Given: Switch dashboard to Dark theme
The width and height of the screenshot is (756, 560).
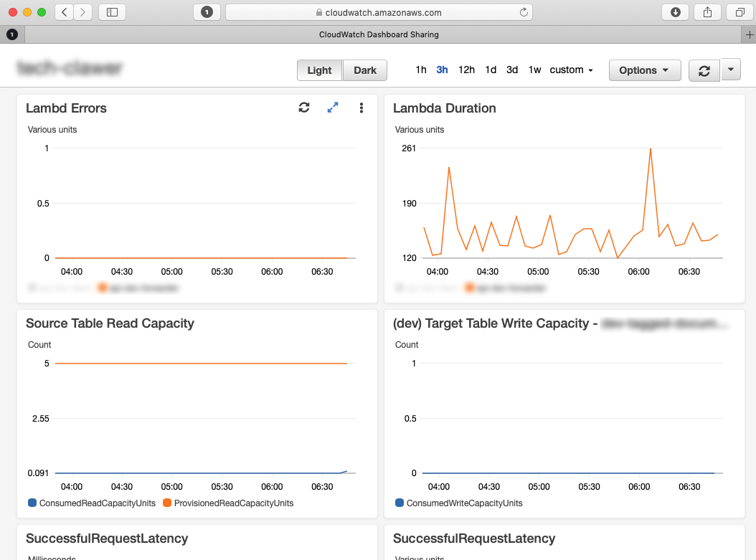Looking at the screenshot, I should (x=365, y=70).
